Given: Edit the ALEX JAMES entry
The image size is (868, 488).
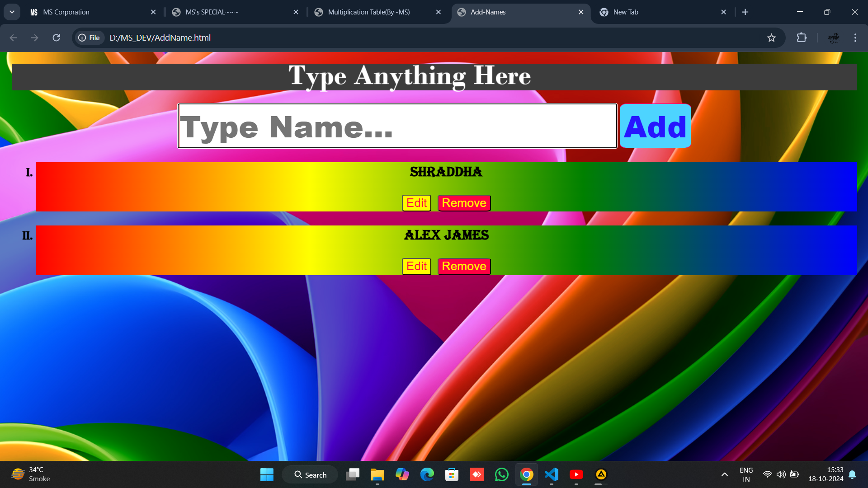Looking at the screenshot, I should (x=416, y=266).
